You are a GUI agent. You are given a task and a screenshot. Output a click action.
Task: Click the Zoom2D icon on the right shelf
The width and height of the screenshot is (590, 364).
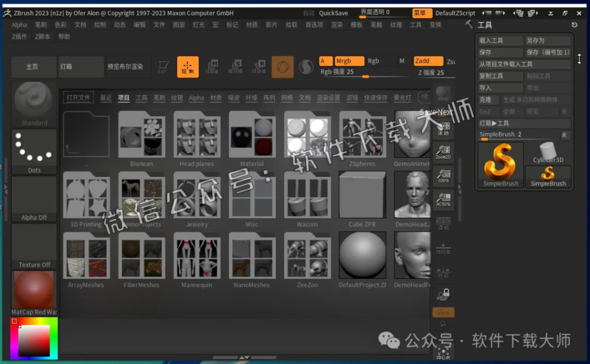(444, 151)
